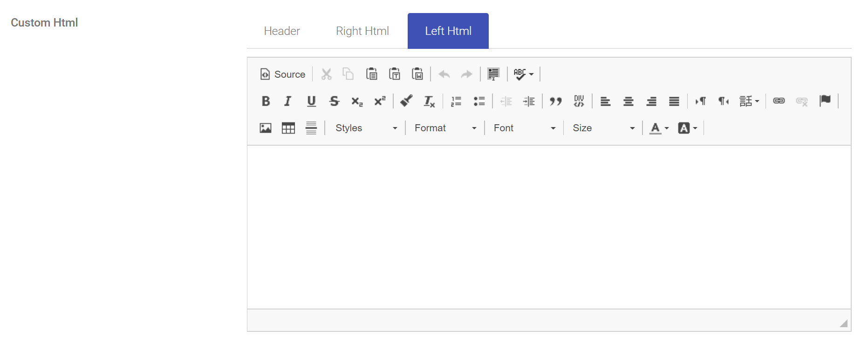The height and width of the screenshot is (343, 868).
Task: Open the Set Language dropdown
Action: click(x=749, y=101)
